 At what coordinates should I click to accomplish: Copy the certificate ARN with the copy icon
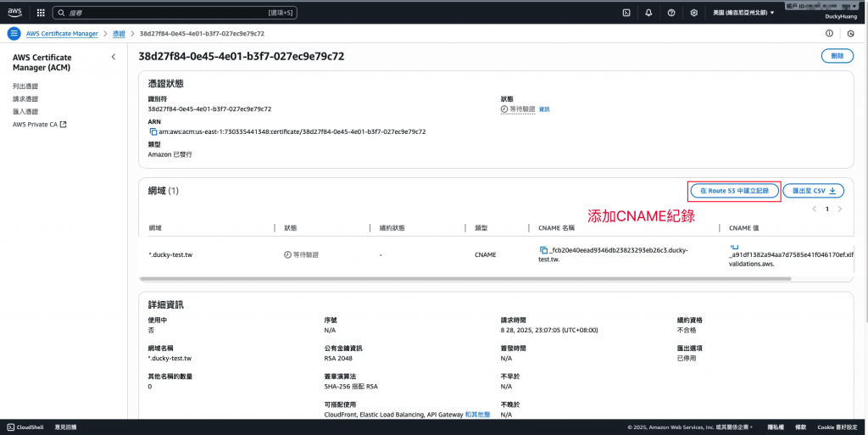[153, 131]
